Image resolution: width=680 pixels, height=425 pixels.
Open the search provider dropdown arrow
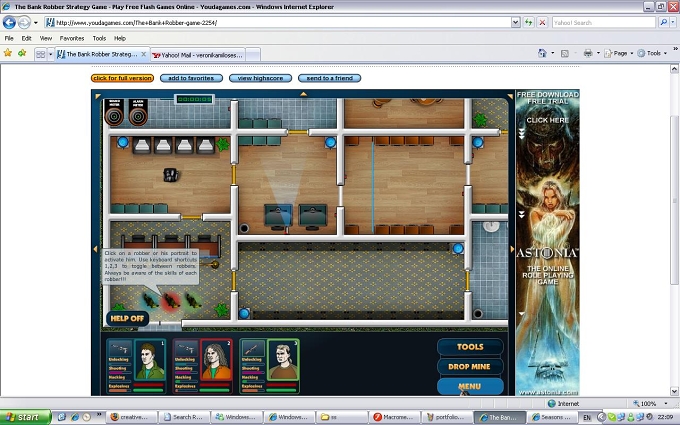[x=673, y=23]
